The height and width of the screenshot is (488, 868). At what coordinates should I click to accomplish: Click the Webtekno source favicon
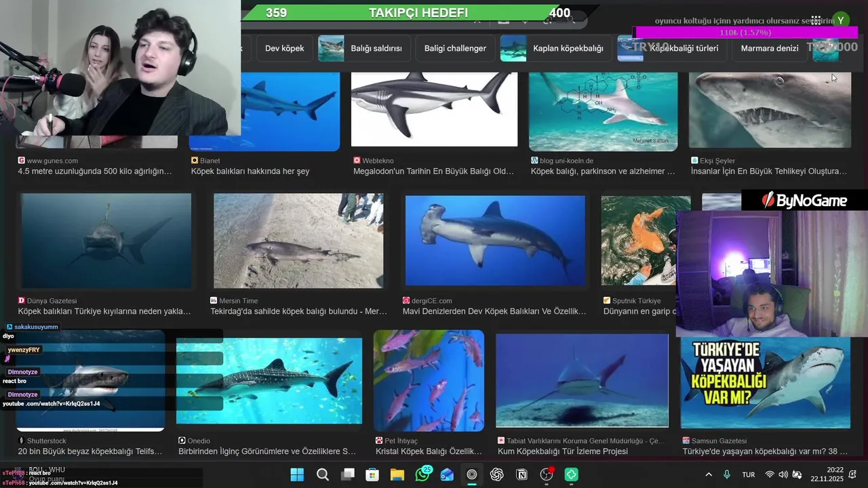(x=357, y=161)
